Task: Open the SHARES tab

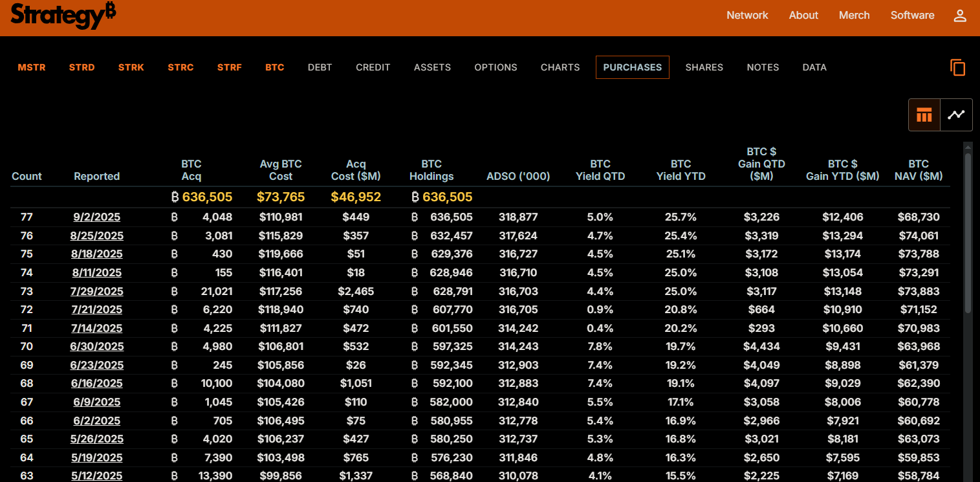Action: (704, 67)
